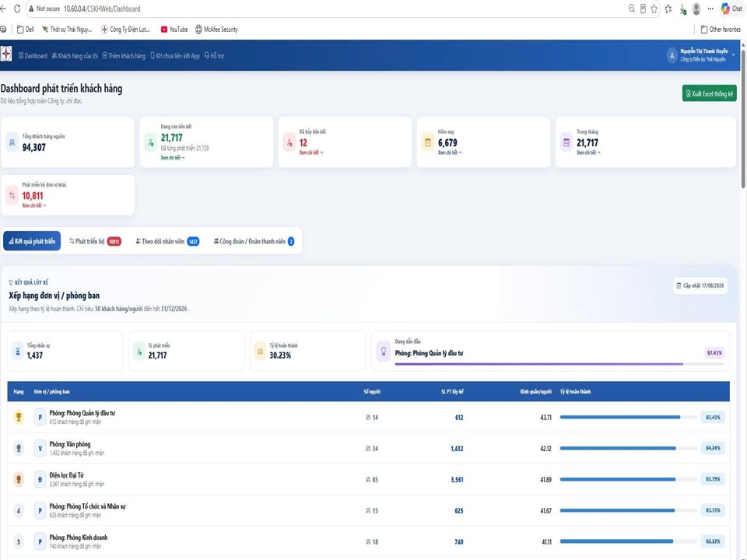Open Xem chi tiết under Phát triển hộ đơn vị khác
The image size is (747, 560).
[33, 205]
